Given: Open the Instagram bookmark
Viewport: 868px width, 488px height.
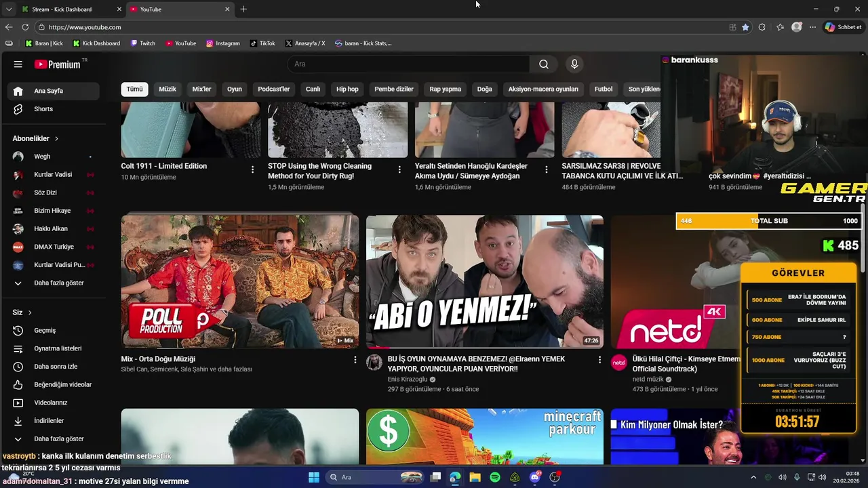Looking at the screenshot, I should [223, 43].
